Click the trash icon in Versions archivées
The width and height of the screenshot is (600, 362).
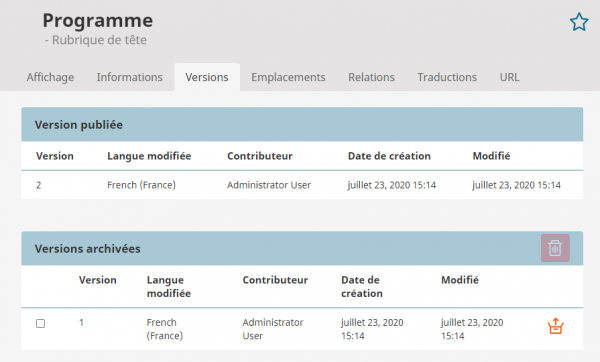(x=555, y=248)
